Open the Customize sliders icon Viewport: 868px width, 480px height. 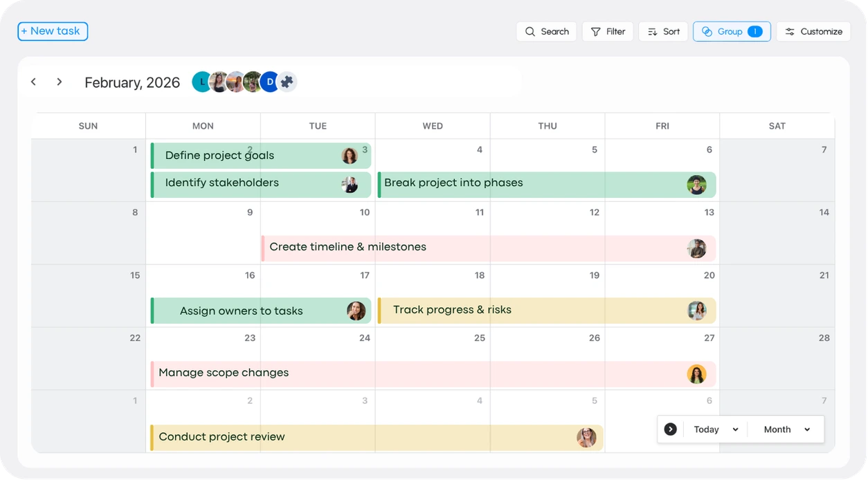790,31
